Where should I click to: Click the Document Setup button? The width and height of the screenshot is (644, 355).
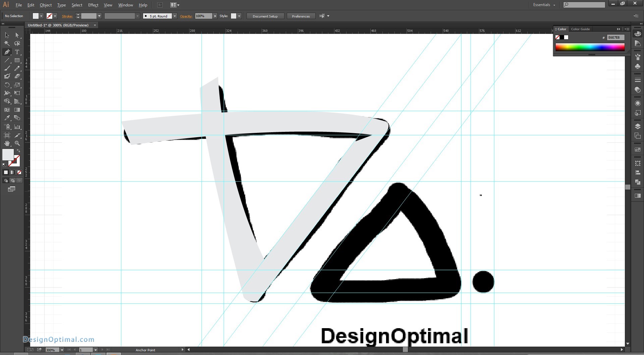pos(265,16)
